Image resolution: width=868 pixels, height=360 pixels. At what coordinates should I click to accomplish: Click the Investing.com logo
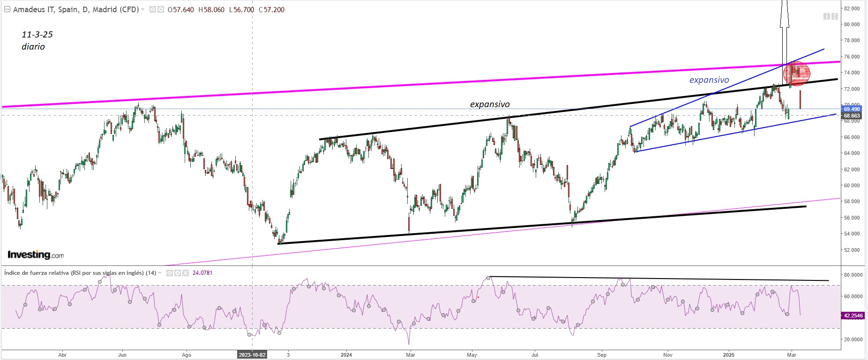click(36, 255)
